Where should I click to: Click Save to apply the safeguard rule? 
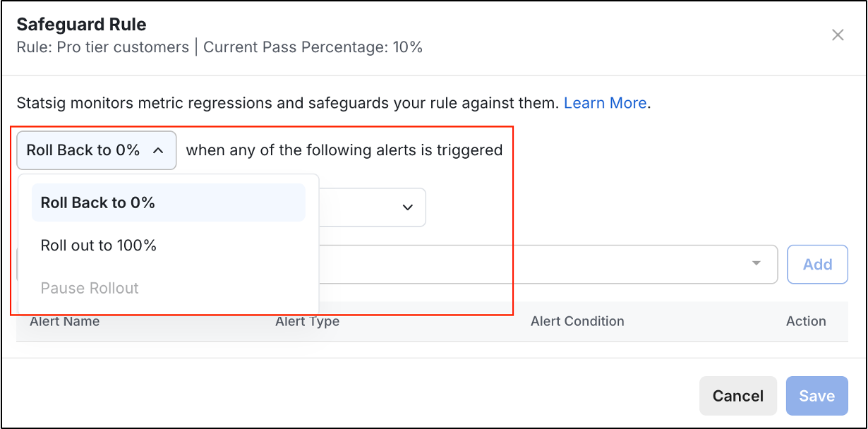816,396
